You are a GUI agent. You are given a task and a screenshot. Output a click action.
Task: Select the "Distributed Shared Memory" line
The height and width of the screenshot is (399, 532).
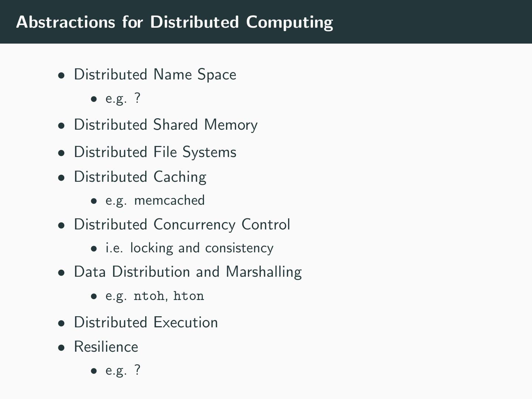(166, 125)
